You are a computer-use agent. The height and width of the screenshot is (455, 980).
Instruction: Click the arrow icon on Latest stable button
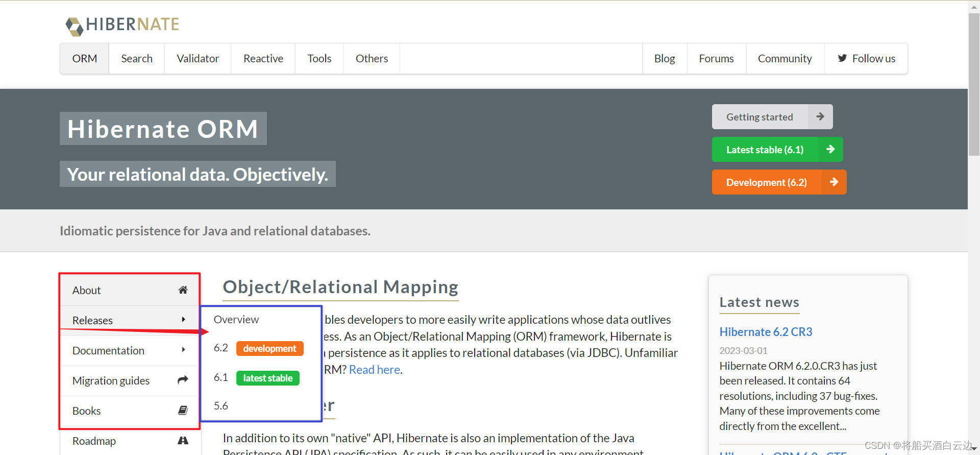click(x=830, y=149)
